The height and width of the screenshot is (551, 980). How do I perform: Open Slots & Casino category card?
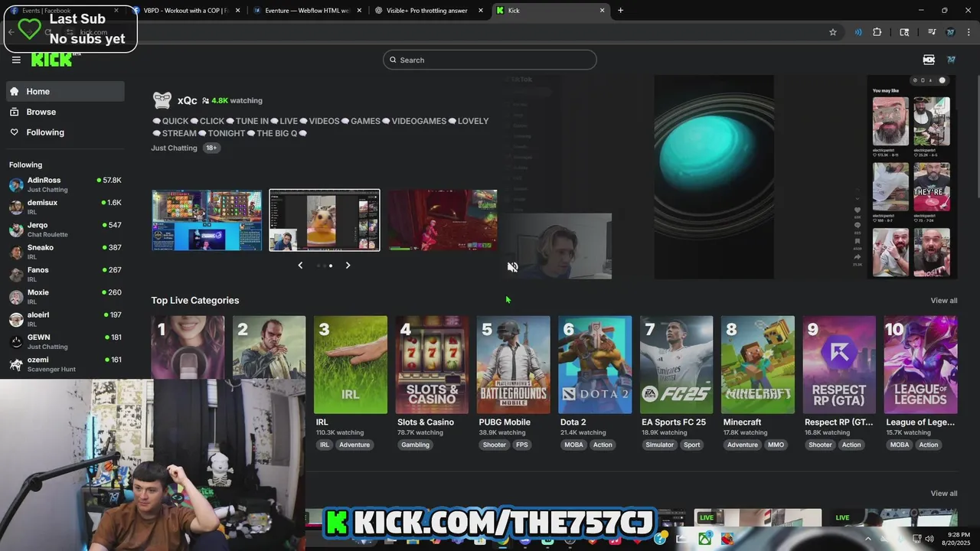(432, 365)
